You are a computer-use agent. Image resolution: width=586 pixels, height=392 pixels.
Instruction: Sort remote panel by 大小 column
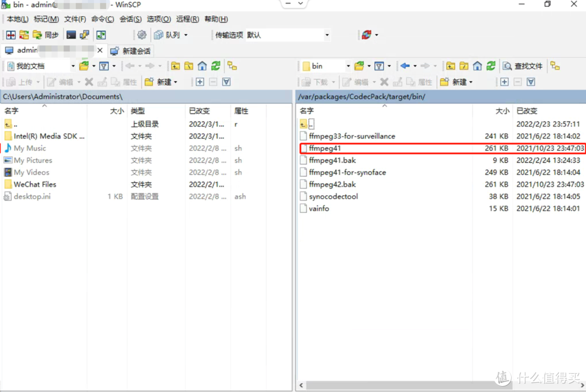(x=492, y=111)
